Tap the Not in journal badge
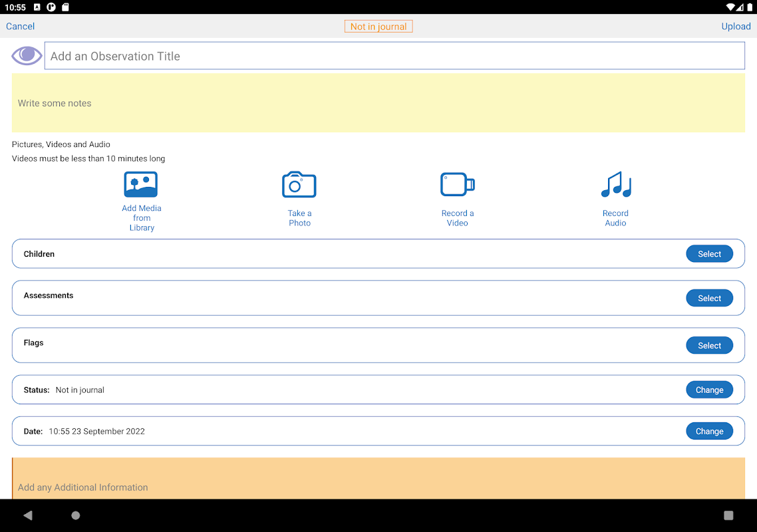757x532 pixels. coord(378,26)
